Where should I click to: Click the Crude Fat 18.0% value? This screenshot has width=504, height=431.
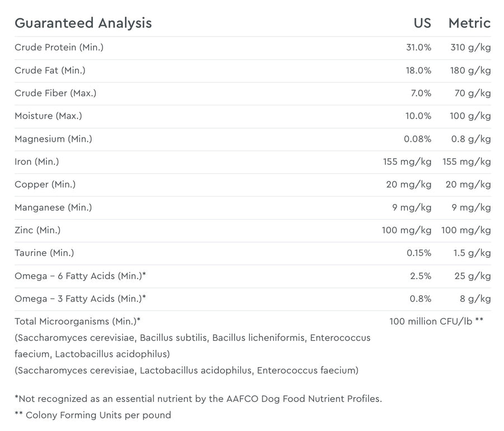coord(419,71)
